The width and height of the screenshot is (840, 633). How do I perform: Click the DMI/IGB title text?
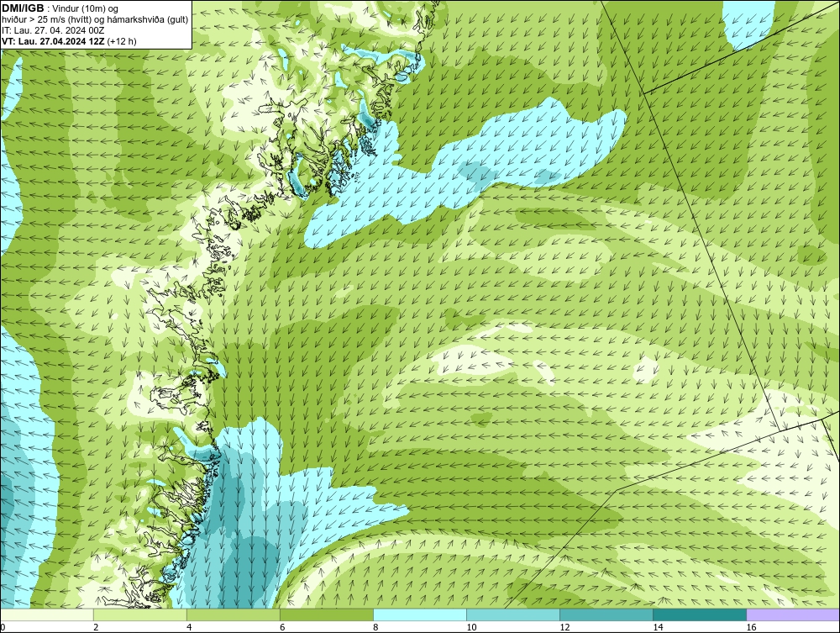23,8
